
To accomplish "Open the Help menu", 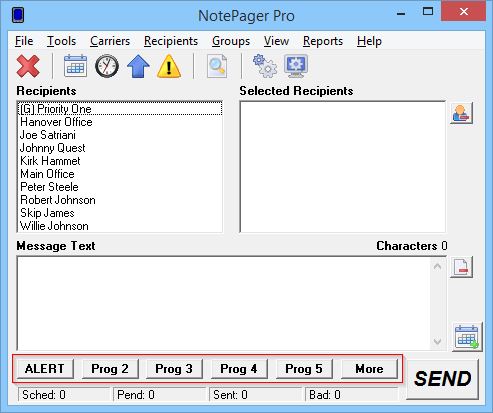I will pyautogui.click(x=369, y=41).
